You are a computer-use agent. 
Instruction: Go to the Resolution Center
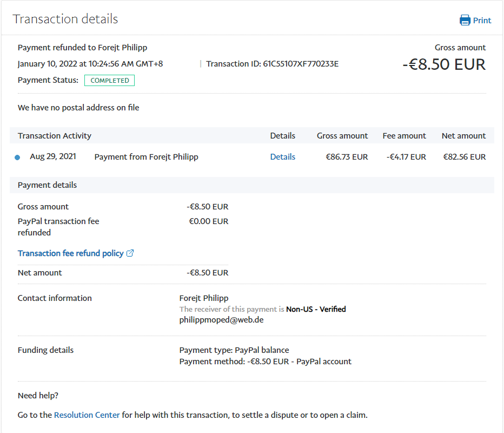[x=87, y=415]
